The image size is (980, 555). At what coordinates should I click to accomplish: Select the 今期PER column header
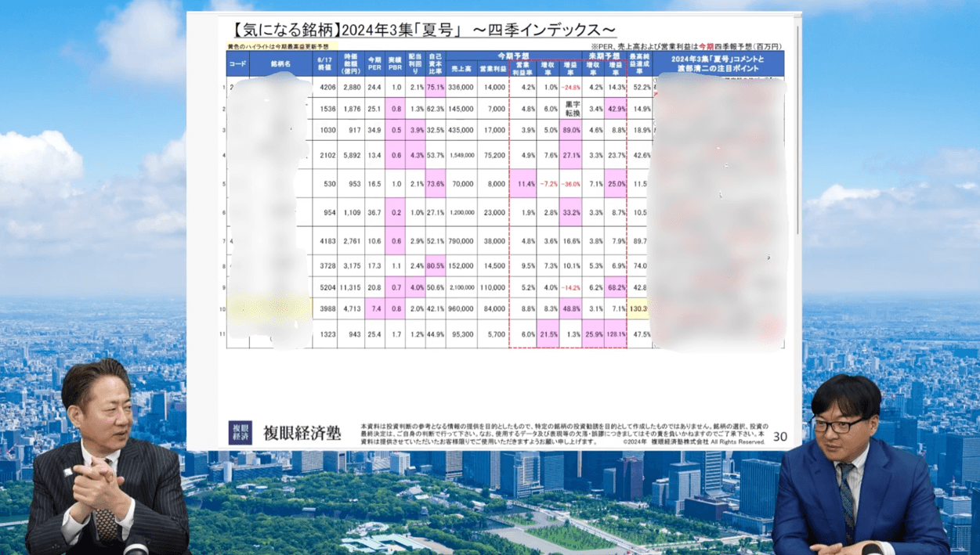click(x=374, y=63)
